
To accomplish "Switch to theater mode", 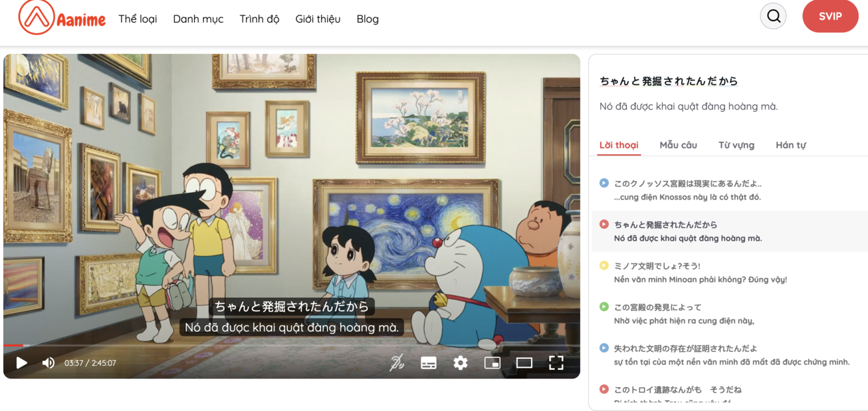I will pos(524,363).
